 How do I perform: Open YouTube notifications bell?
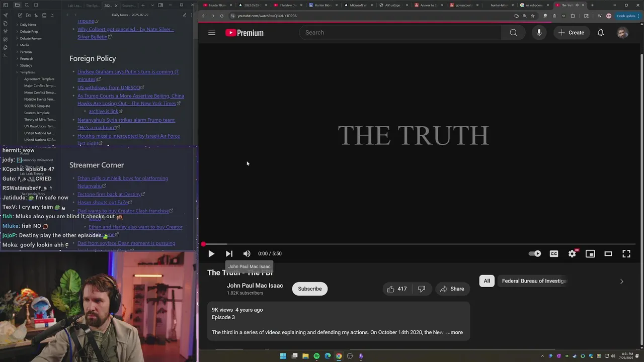coord(601,33)
